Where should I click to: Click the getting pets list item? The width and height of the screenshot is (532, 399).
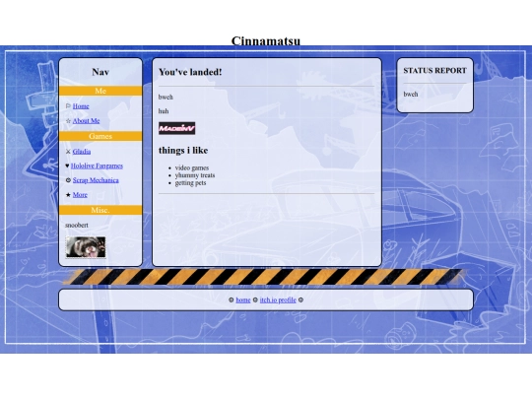[190, 183]
